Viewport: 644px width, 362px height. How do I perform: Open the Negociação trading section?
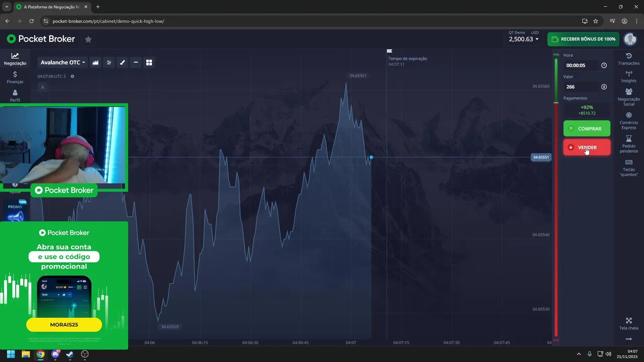click(x=15, y=59)
